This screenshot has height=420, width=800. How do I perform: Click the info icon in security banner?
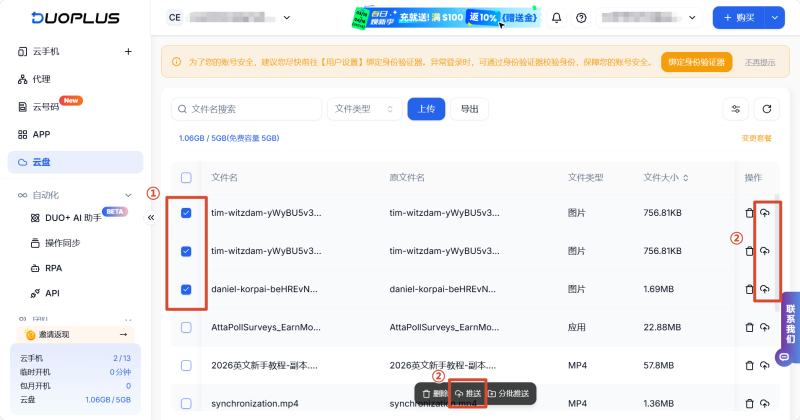[x=176, y=62]
